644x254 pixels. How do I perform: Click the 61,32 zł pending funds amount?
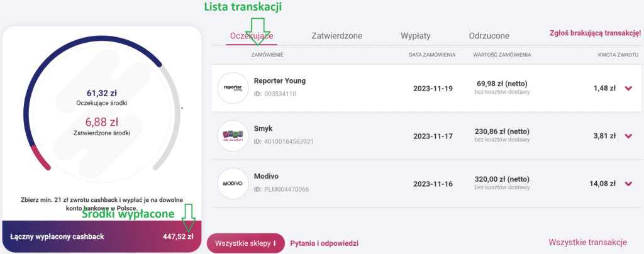[101, 93]
